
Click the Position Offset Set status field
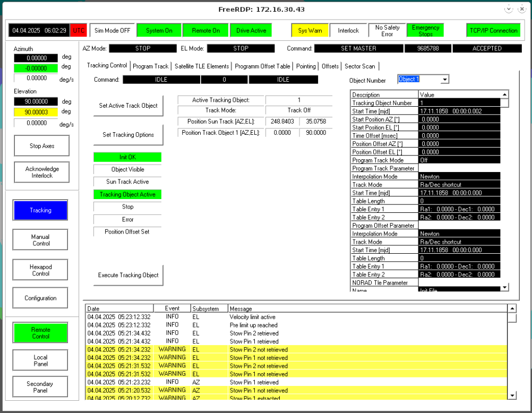(127, 232)
